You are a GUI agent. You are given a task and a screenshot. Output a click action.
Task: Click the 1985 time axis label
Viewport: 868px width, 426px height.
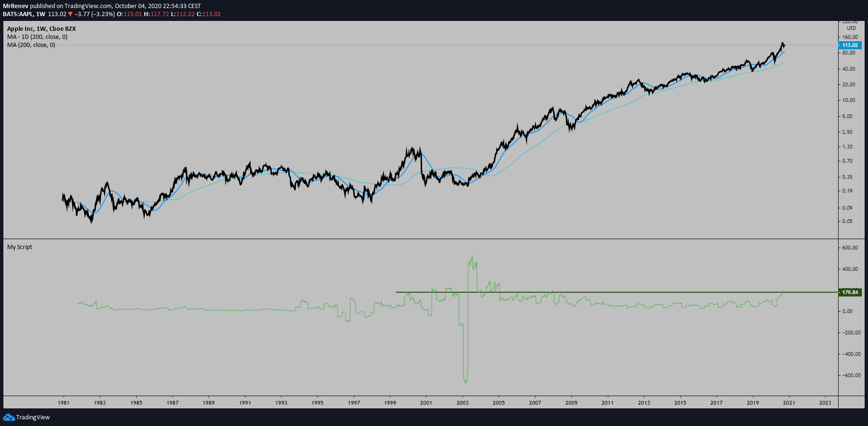[136, 403]
